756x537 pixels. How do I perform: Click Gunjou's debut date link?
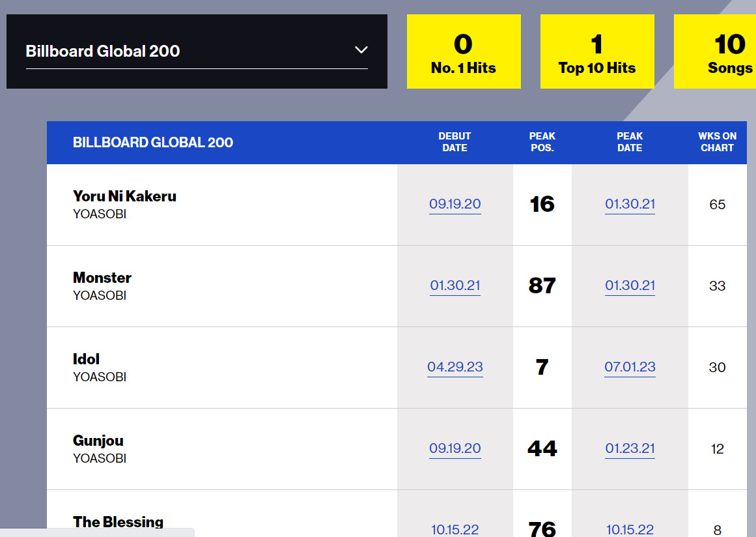point(455,448)
